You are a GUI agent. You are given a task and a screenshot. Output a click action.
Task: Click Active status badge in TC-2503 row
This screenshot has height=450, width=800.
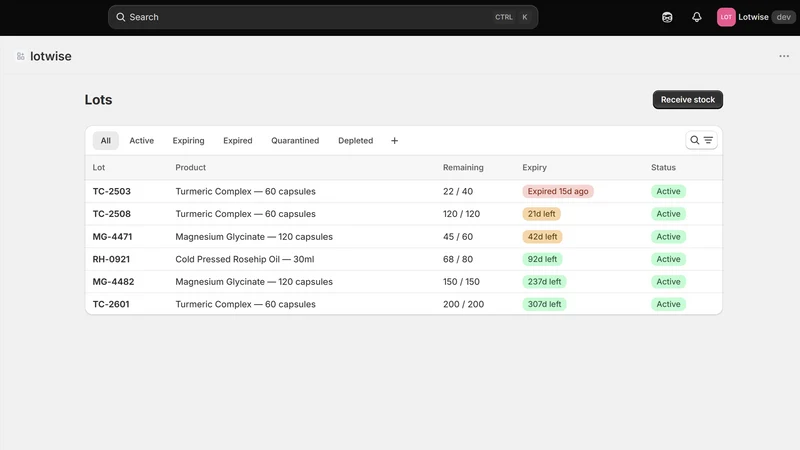click(668, 191)
